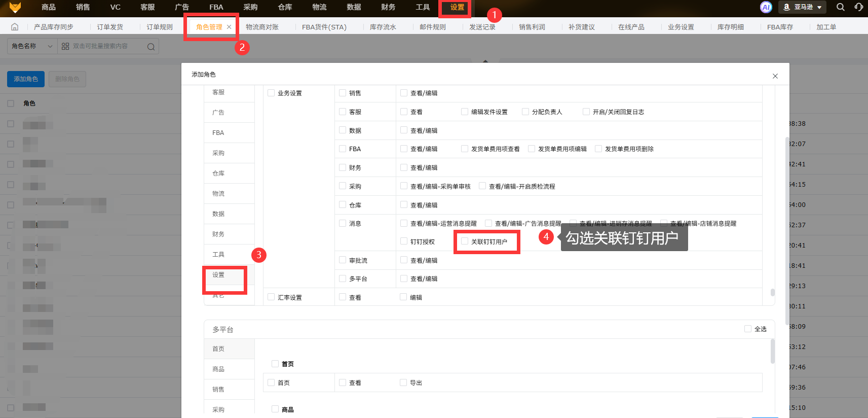Switch to FBA货件(STA) tab
This screenshot has width=868, height=418.
pyautogui.click(x=324, y=27)
